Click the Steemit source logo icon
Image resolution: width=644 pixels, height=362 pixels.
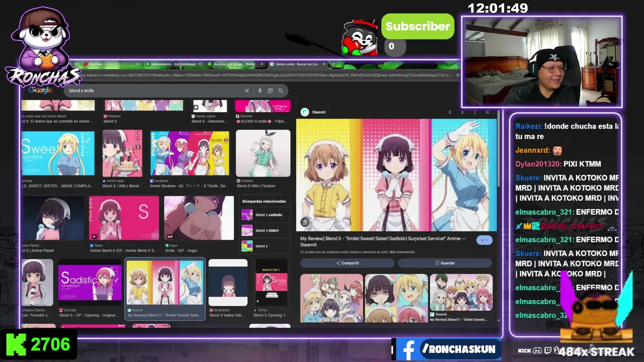(305, 112)
